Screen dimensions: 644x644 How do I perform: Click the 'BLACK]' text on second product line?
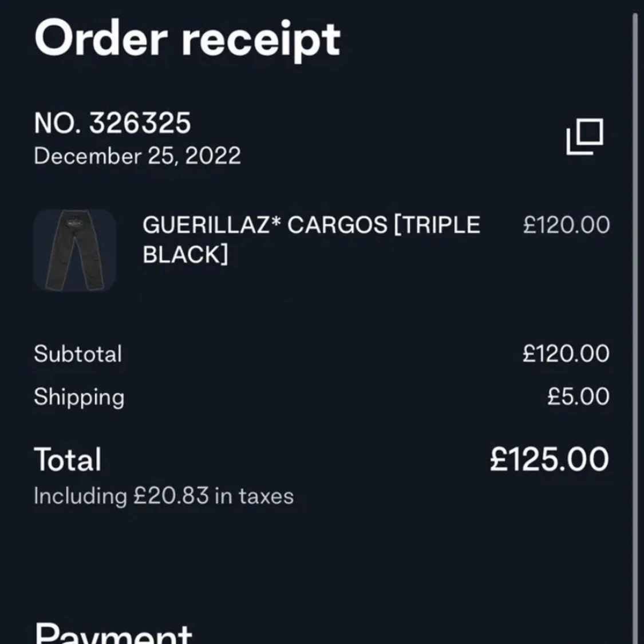click(x=185, y=255)
